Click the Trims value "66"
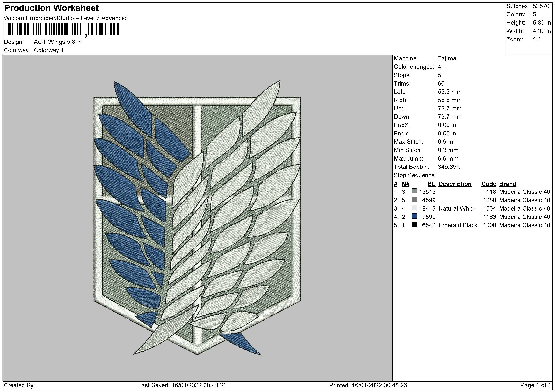 coord(441,84)
